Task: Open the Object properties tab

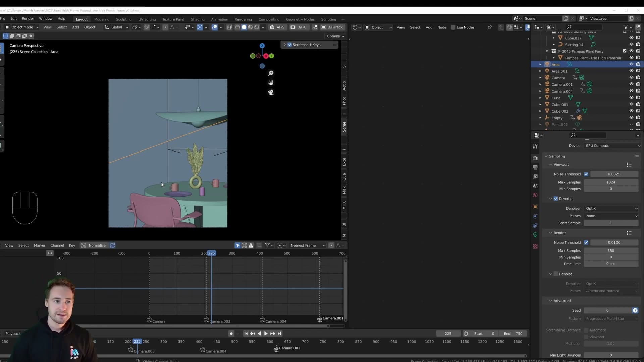Action: click(x=535, y=207)
